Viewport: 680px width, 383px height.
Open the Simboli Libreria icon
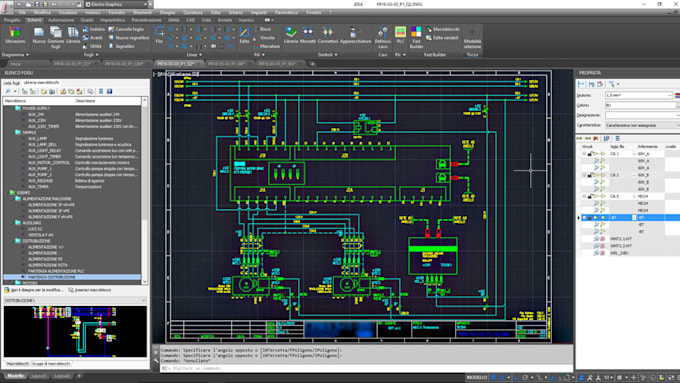click(x=291, y=35)
